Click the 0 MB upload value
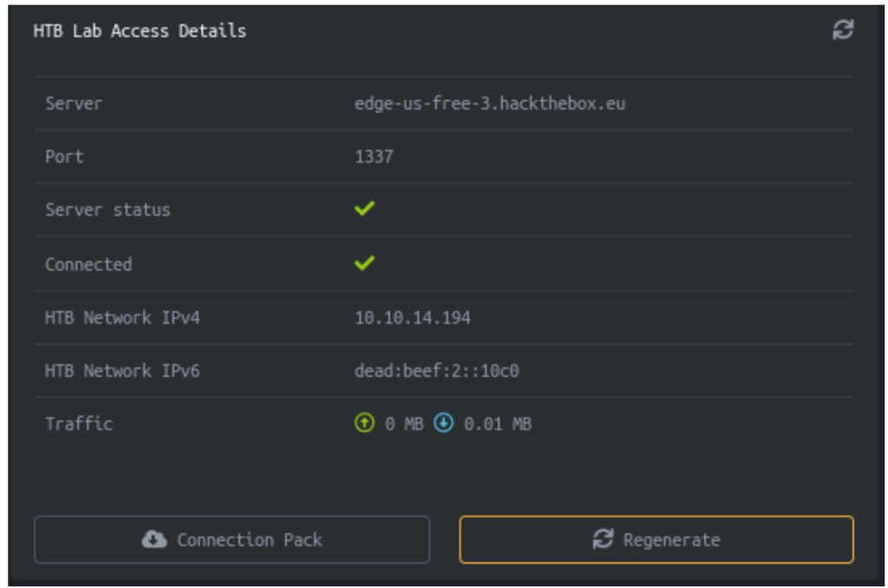Image resolution: width=888 pixels, height=588 pixels. 404,424
